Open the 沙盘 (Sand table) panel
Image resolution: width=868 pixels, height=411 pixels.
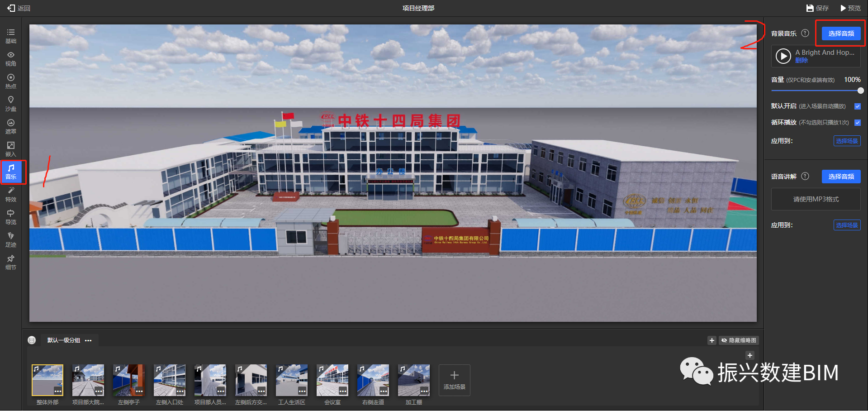tap(11, 104)
